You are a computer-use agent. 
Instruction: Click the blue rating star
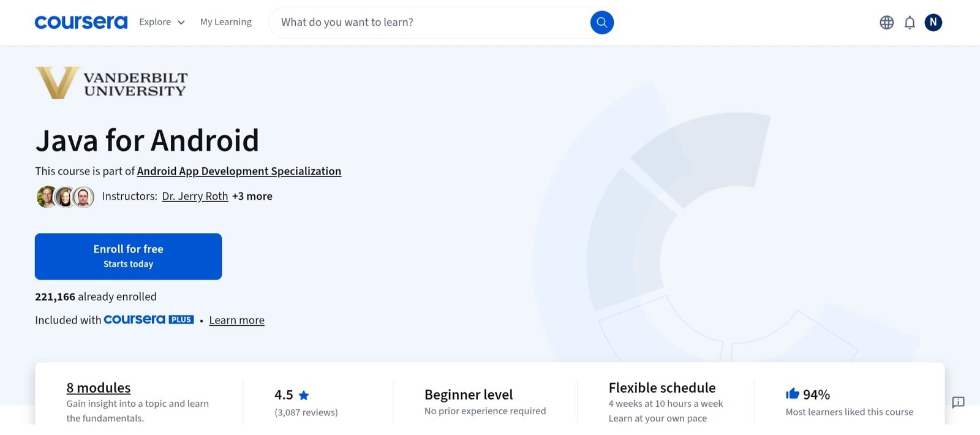304,395
